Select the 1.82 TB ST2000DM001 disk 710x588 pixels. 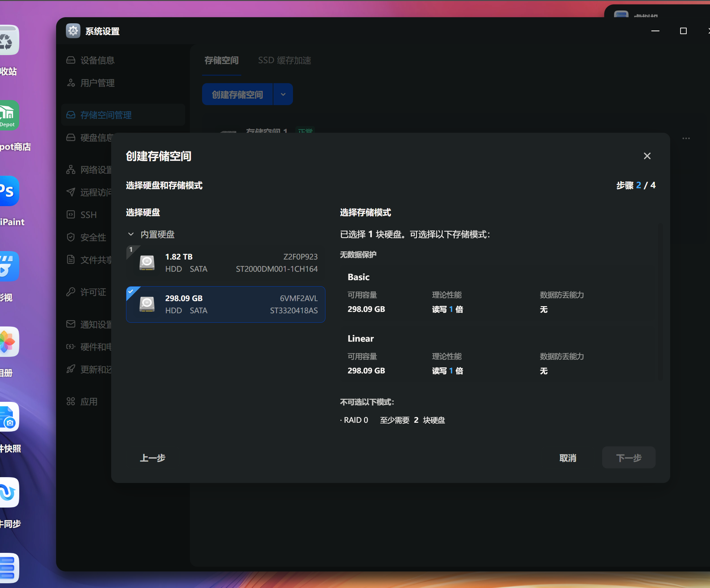point(225,263)
